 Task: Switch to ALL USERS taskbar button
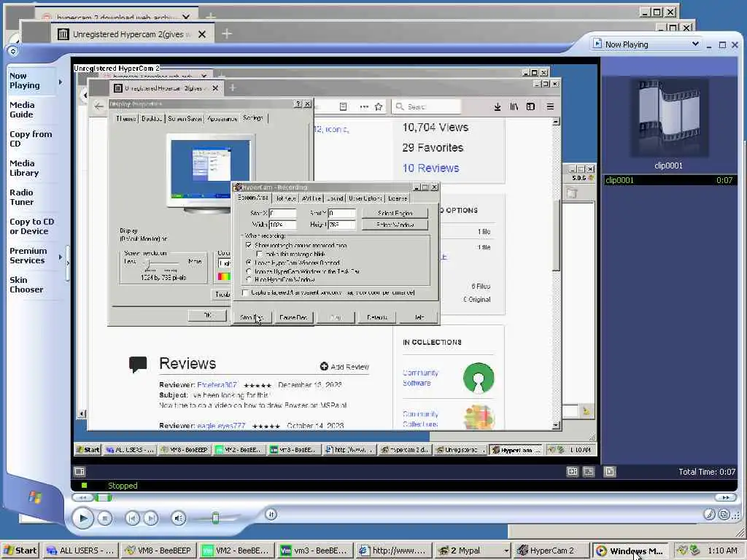[80, 551]
